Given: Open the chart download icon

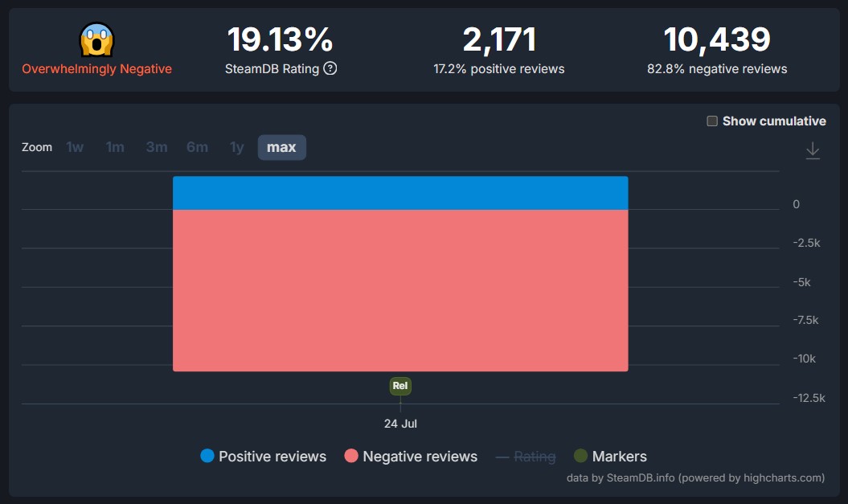Looking at the screenshot, I should coord(812,150).
